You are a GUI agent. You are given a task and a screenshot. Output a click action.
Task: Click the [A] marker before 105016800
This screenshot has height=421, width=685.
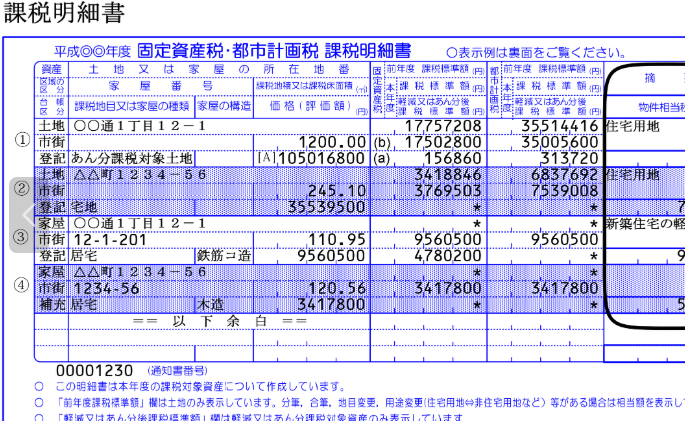pyautogui.click(x=265, y=158)
